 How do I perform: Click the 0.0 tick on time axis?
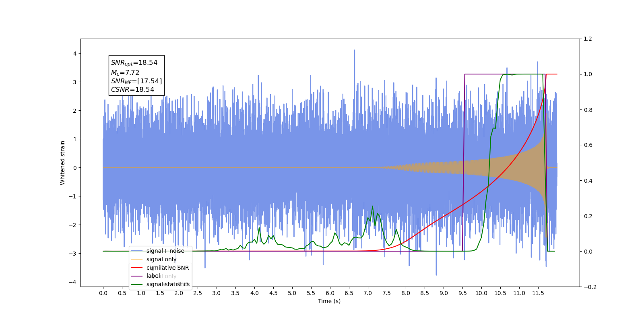click(103, 293)
